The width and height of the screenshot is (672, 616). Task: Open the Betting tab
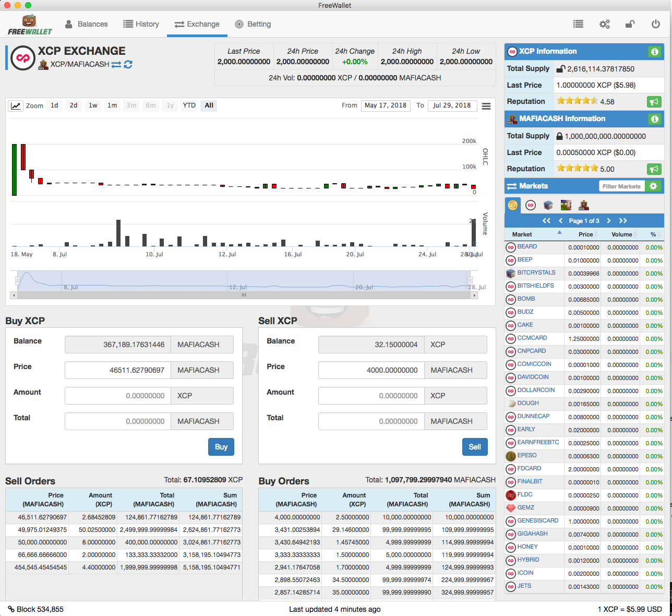[253, 24]
